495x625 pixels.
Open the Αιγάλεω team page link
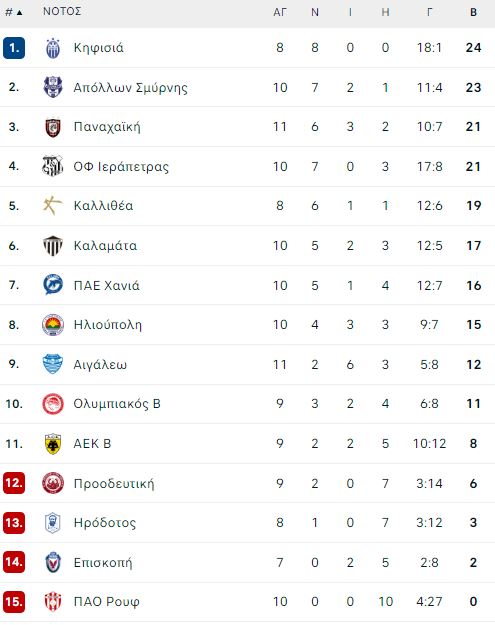(100, 364)
